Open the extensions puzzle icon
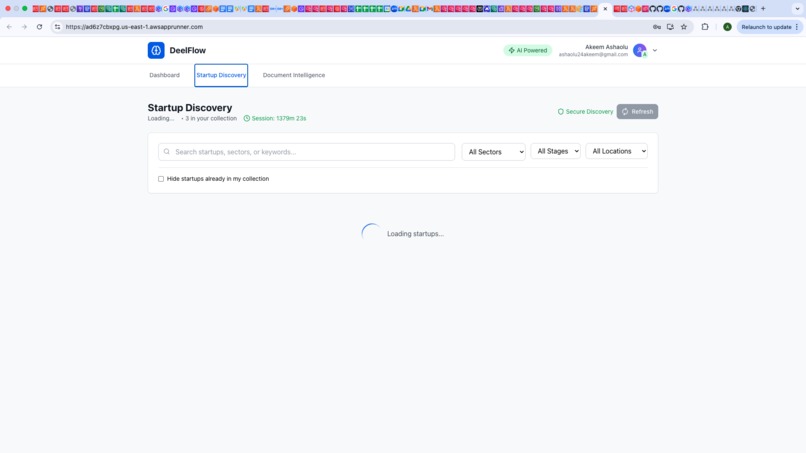Screen dimensions: 806x453 [705, 27]
